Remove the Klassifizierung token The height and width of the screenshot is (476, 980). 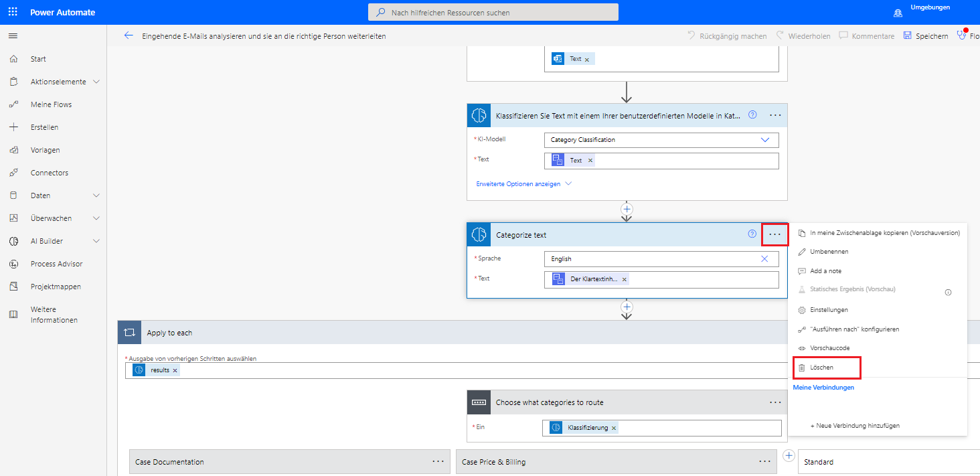pos(614,428)
